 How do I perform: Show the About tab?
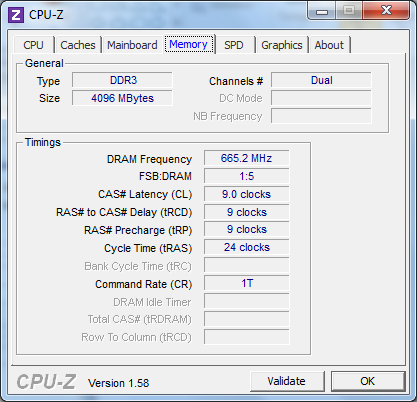[x=329, y=45]
